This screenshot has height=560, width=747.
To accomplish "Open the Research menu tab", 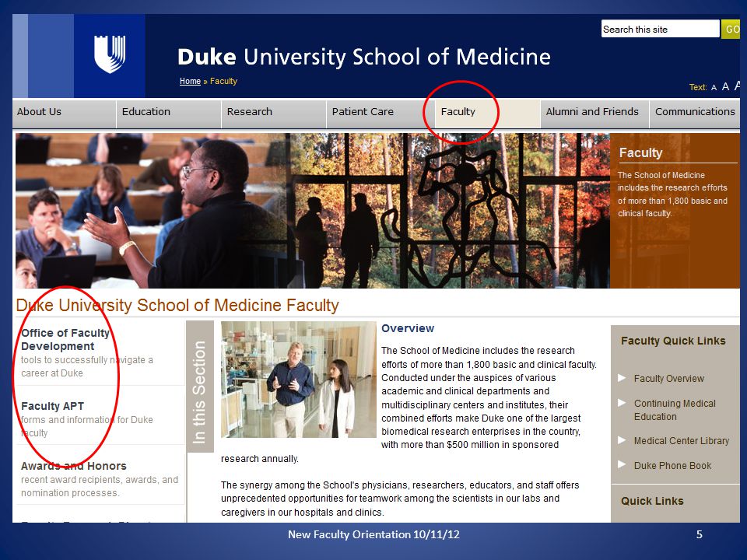I will 274,114.
